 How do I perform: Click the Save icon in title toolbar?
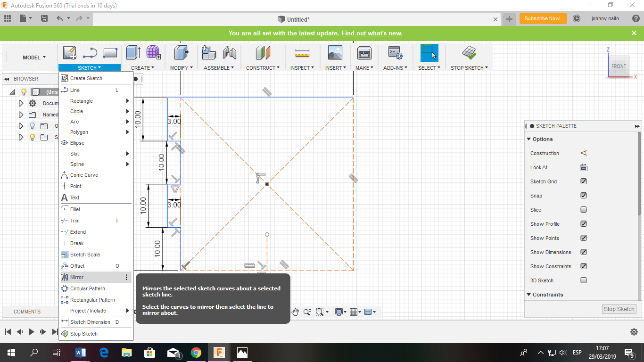tap(44, 18)
